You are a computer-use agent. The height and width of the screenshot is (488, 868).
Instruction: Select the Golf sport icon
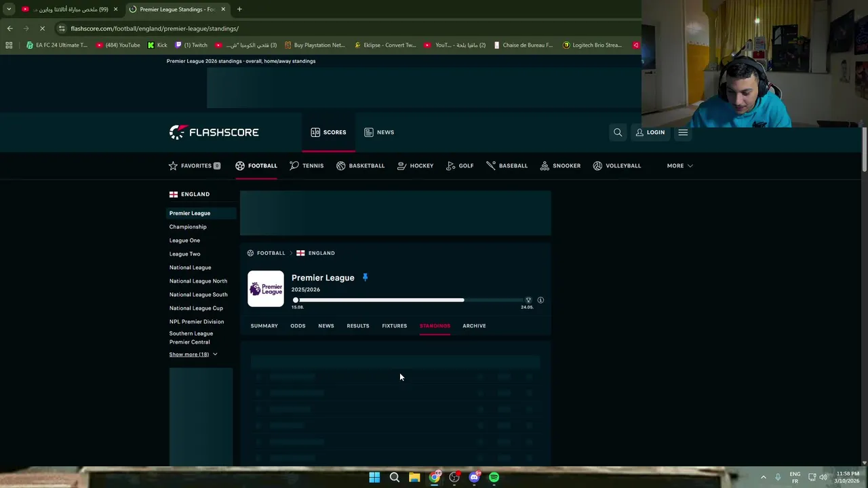coord(451,165)
